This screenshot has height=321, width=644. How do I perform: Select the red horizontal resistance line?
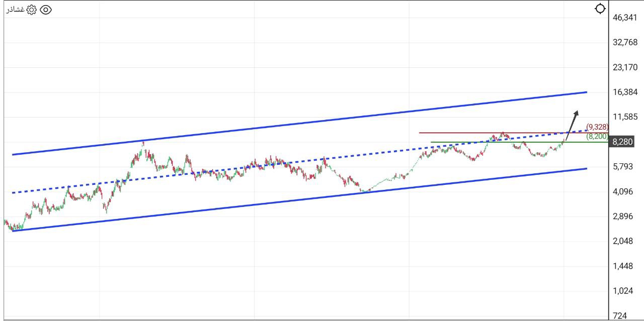453,133
